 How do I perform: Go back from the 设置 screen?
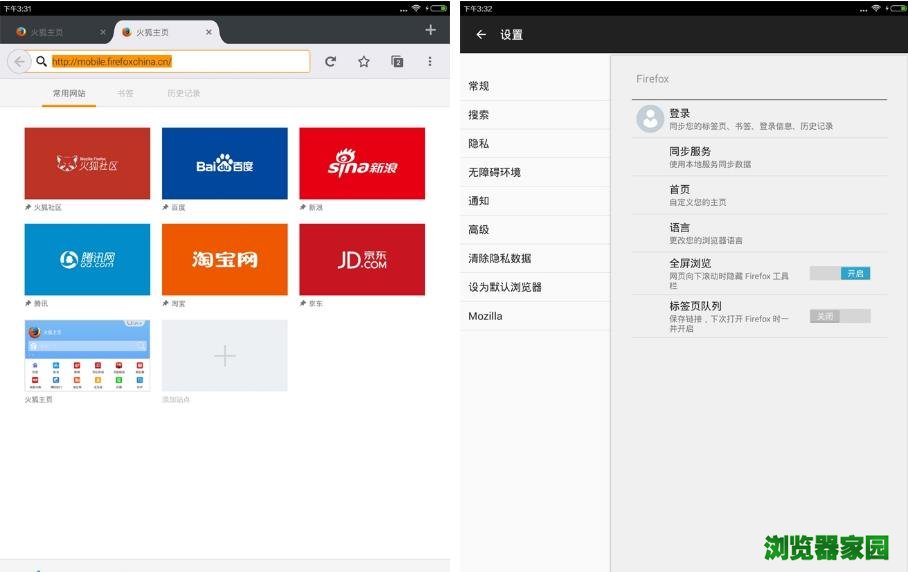481,35
